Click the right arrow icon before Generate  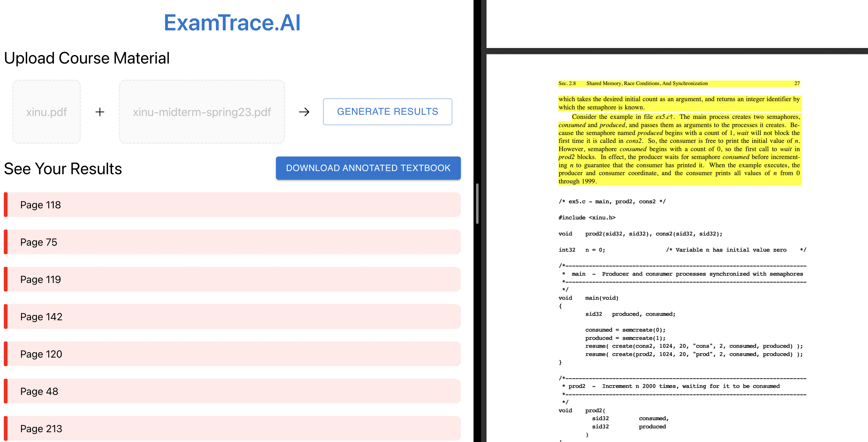click(304, 112)
